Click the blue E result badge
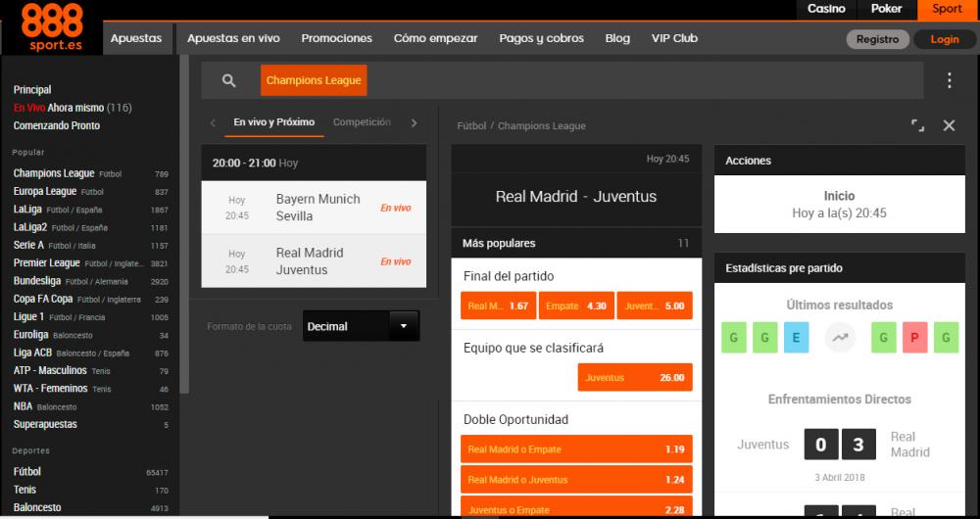Screen dimensions: 980x519 point(796,338)
